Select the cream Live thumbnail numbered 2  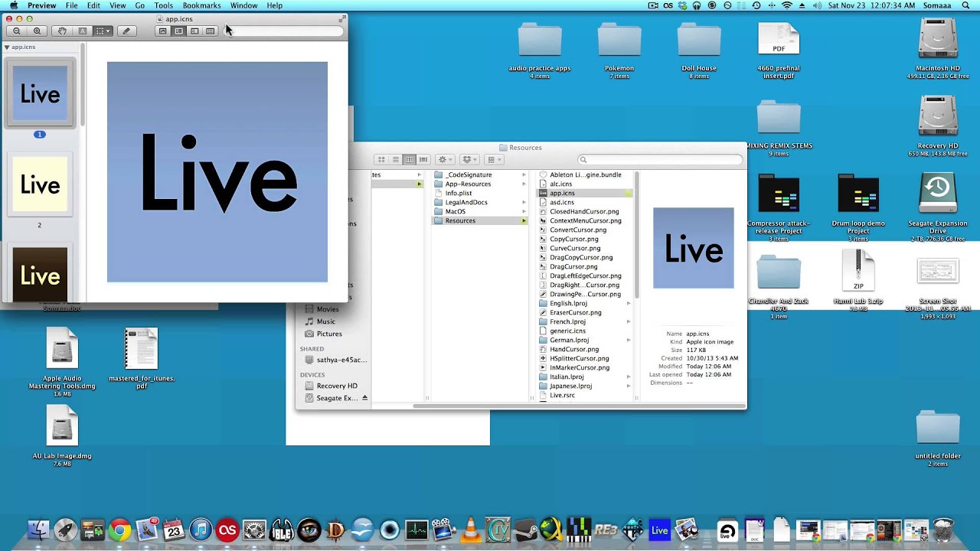(40, 184)
